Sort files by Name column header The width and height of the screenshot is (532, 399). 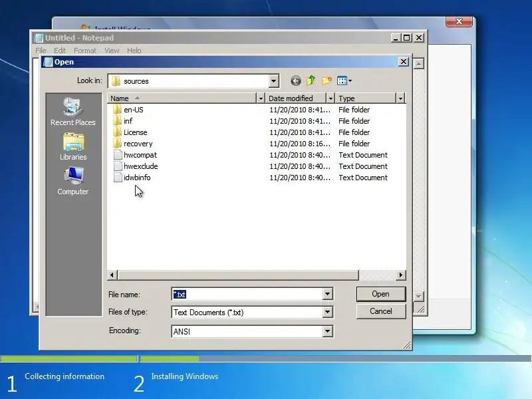[182, 98]
